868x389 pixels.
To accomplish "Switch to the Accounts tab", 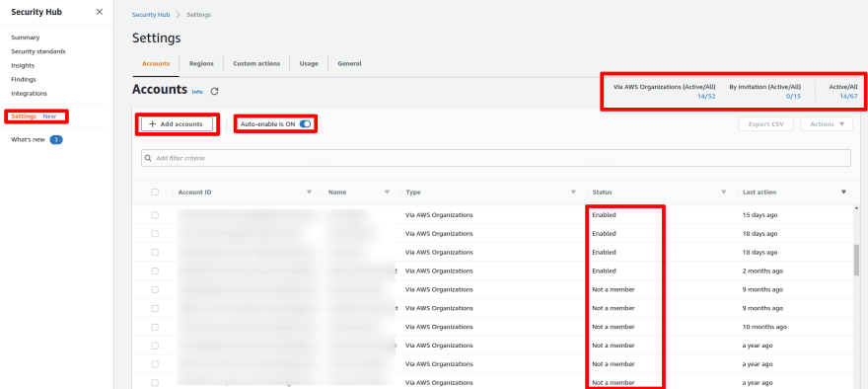I will (x=156, y=64).
